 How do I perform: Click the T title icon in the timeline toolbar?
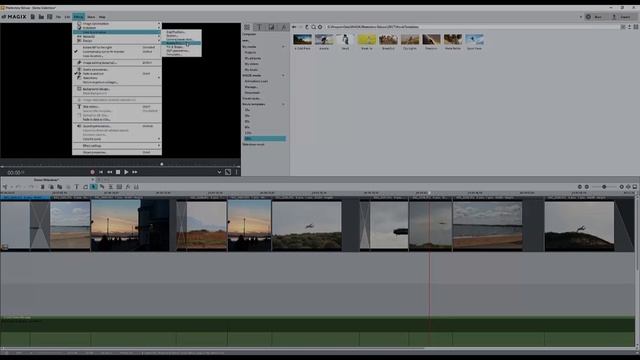click(x=76, y=187)
